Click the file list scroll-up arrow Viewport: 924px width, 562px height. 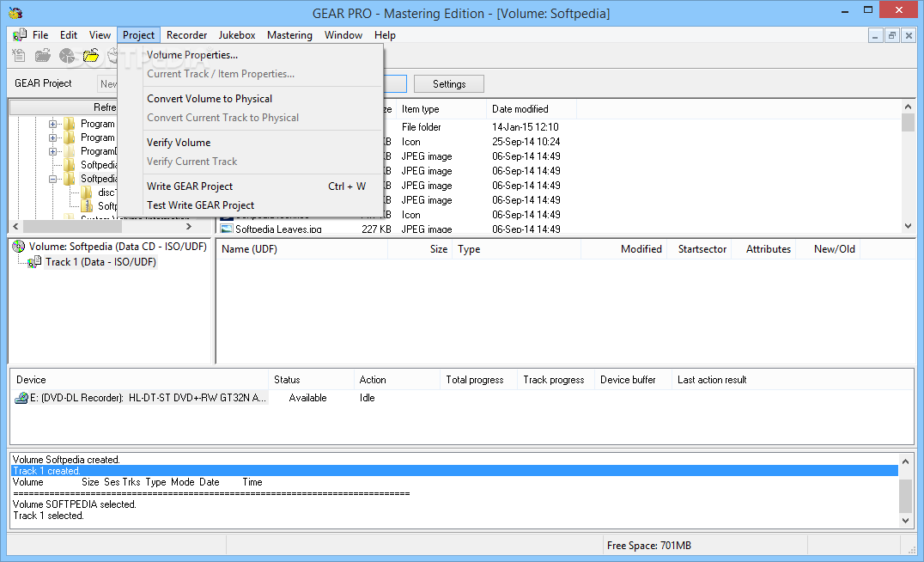tap(908, 107)
